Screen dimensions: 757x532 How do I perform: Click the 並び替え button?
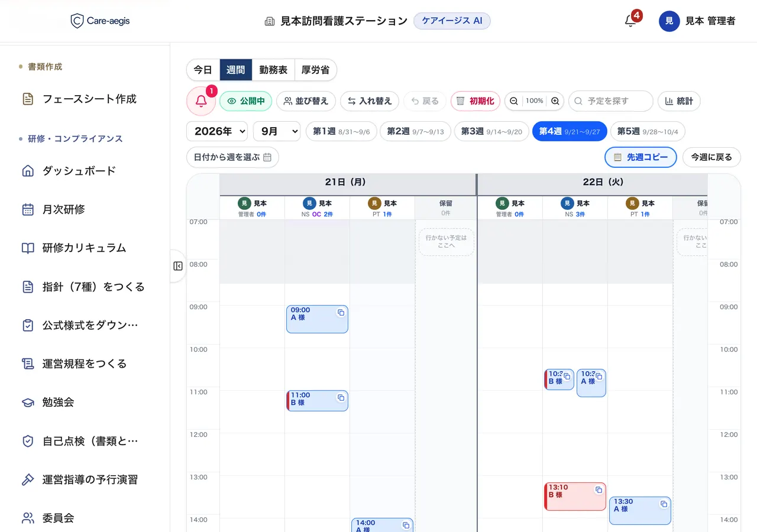pos(306,101)
